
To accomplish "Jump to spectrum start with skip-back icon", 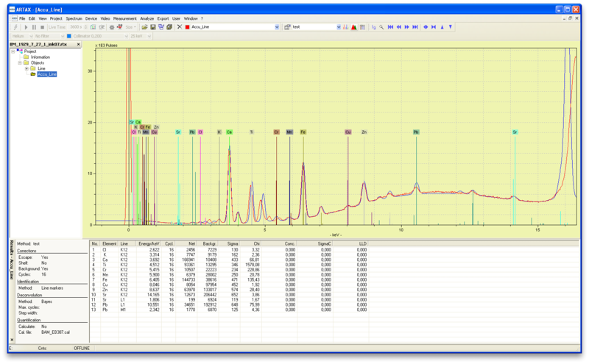I will tap(390, 27).
